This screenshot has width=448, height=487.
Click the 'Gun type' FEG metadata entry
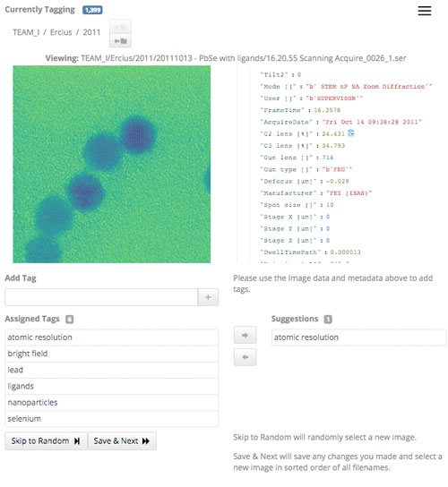click(306, 169)
